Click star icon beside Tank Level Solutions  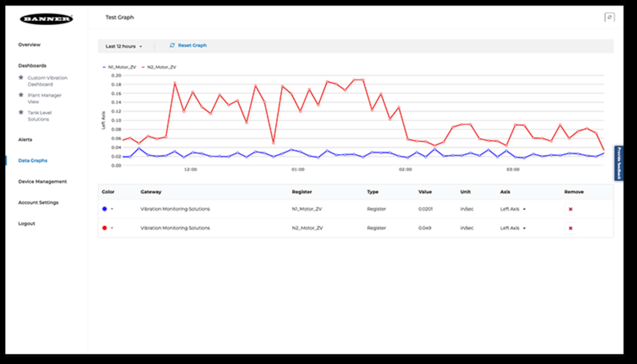(x=21, y=113)
